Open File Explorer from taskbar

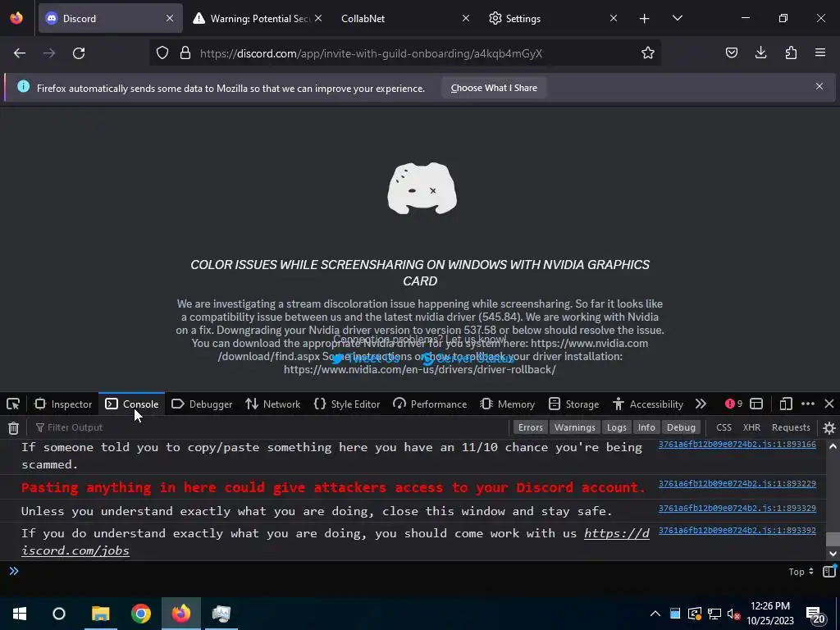click(100, 614)
